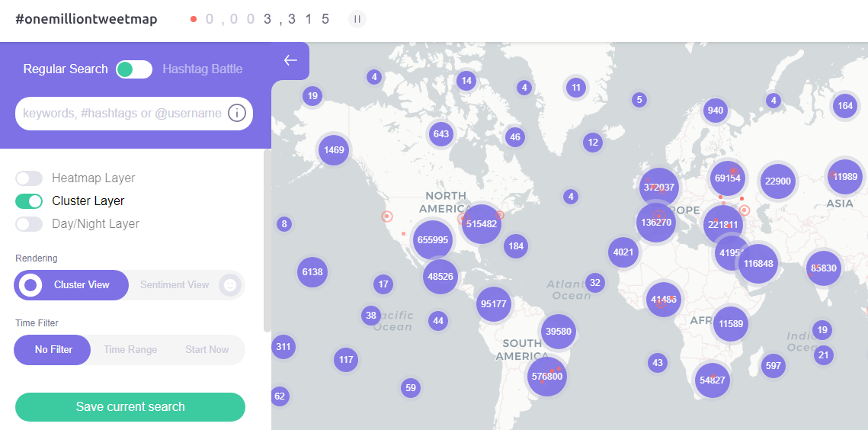868x430 pixels.
Task: Expand the 655995 tweet cluster
Action: pyautogui.click(x=432, y=239)
